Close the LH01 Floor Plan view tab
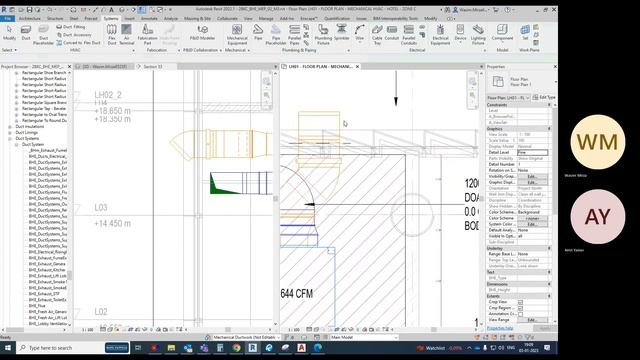 (357, 67)
